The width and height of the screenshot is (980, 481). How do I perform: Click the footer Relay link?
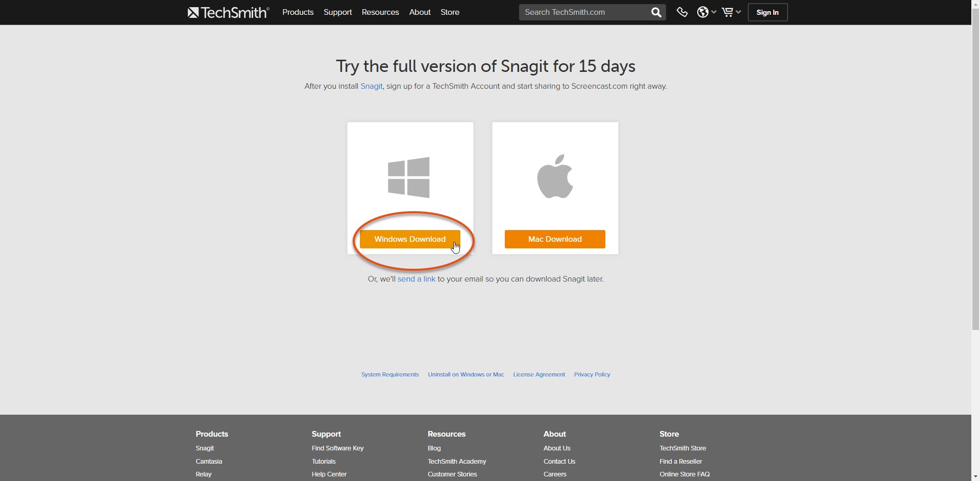[204, 474]
